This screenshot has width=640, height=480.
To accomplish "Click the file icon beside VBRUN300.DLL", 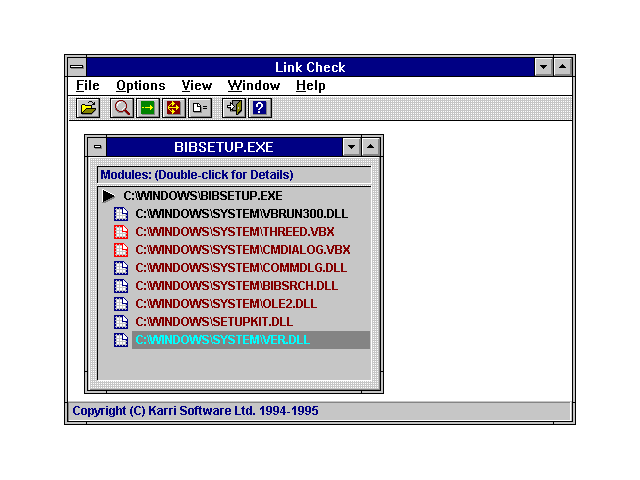I will (120, 214).
